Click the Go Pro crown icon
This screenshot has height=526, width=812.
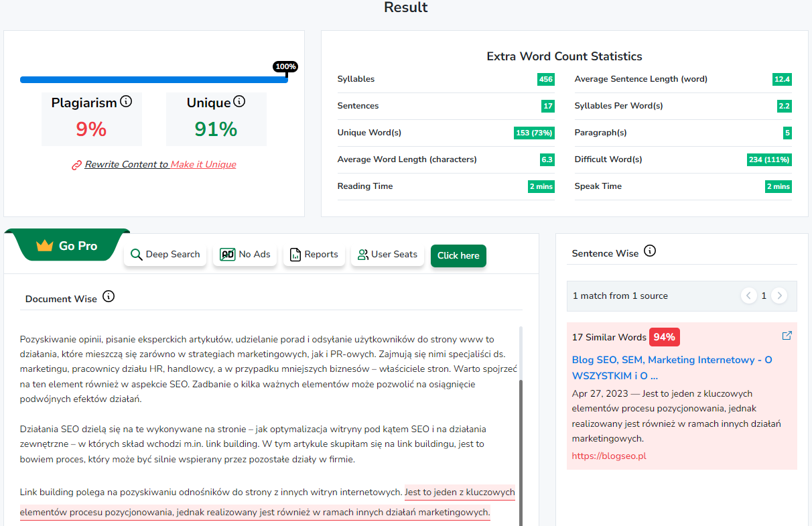pyautogui.click(x=45, y=246)
